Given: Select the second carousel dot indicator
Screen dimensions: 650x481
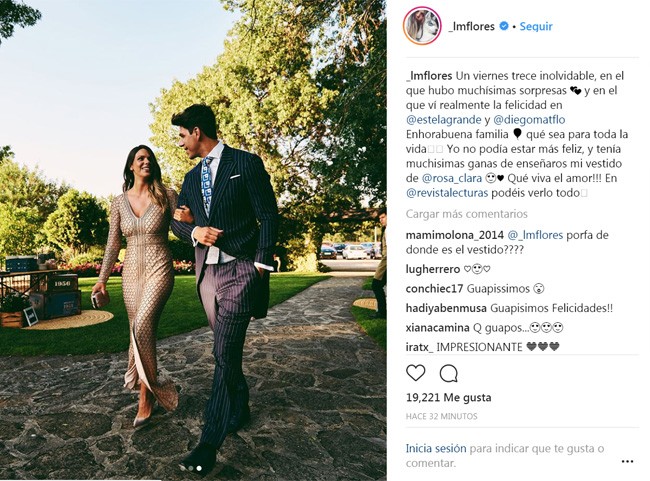Looking at the screenshot, I should 191,468.
